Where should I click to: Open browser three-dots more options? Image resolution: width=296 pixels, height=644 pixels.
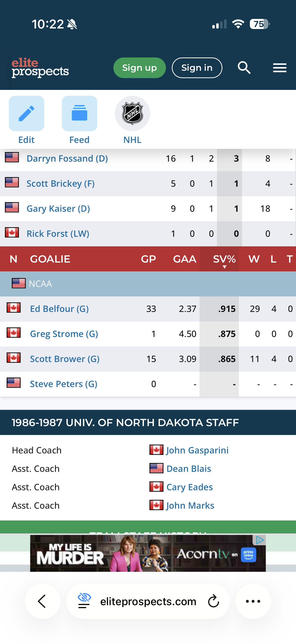tap(253, 601)
